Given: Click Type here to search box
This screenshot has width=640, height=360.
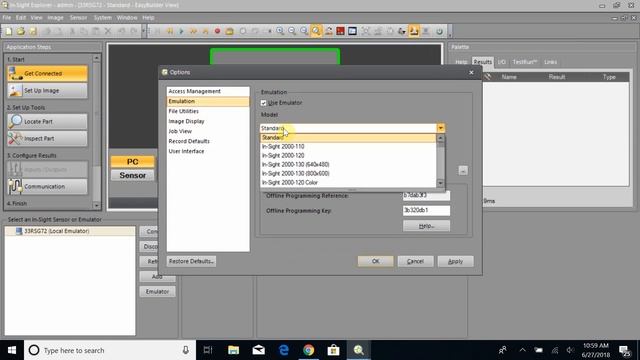Looking at the screenshot, I should pos(109,350).
